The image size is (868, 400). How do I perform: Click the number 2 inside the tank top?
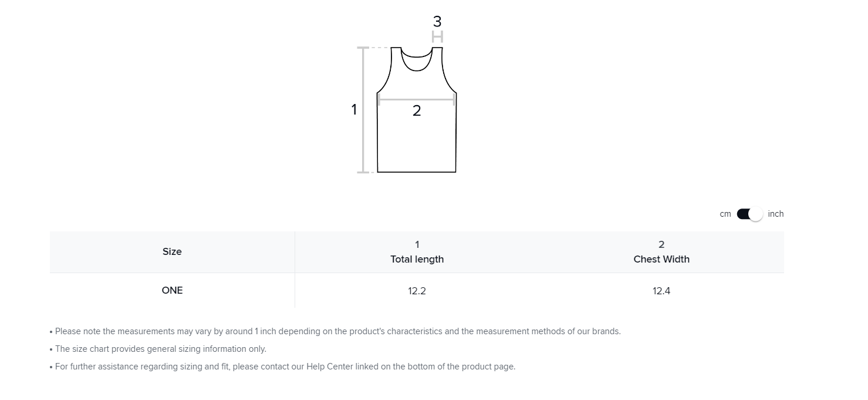click(417, 111)
